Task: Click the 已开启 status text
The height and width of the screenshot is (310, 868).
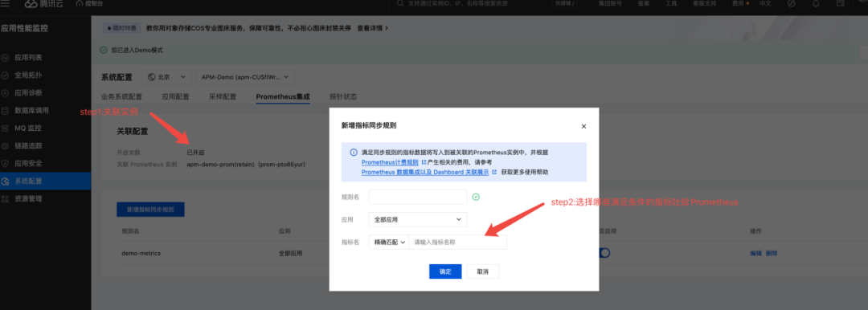Action: click(196, 153)
